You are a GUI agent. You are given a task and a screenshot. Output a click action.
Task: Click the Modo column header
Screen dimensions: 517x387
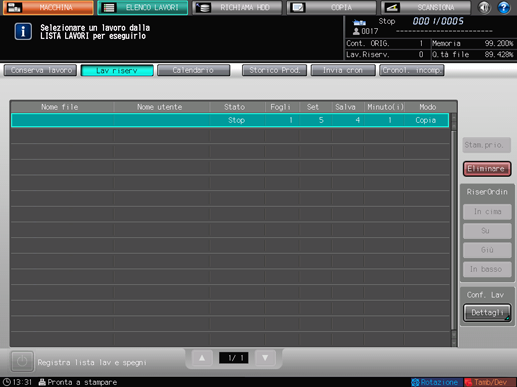tap(428, 107)
